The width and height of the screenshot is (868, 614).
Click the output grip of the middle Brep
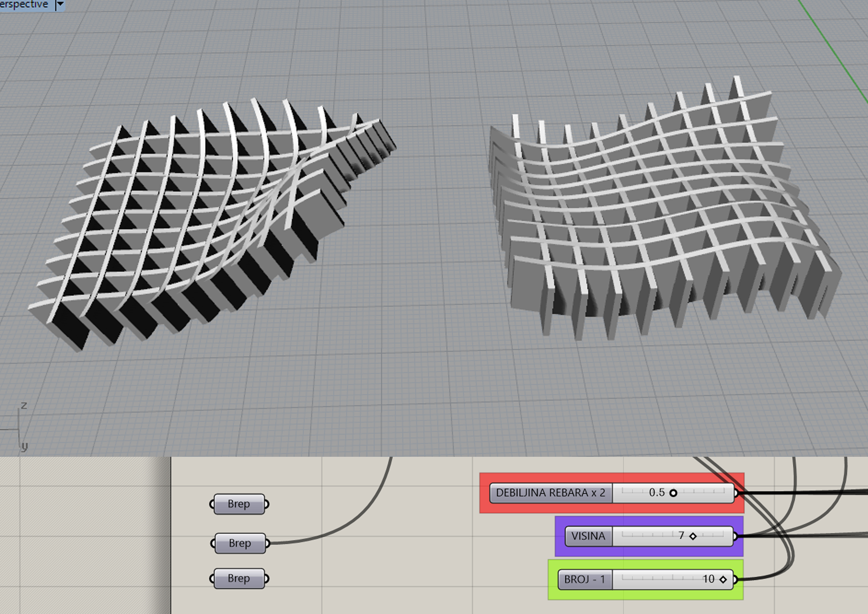click(x=268, y=544)
